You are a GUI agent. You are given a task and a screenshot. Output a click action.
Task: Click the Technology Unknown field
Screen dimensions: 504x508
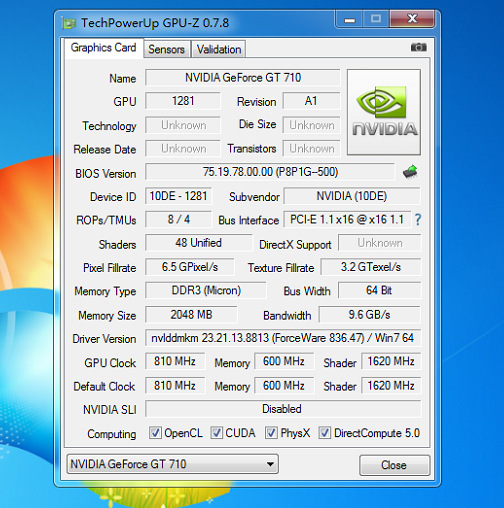[x=183, y=125]
